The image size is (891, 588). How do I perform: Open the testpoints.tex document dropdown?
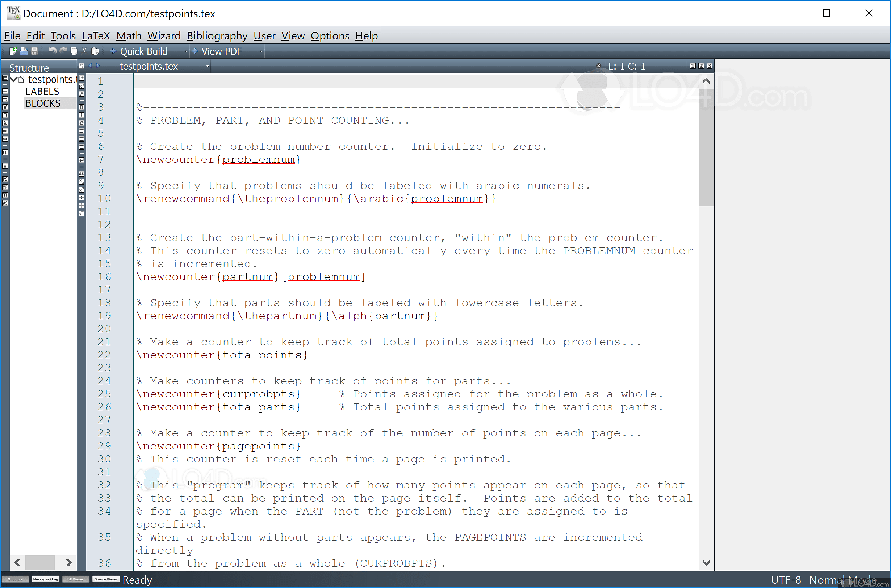[x=208, y=66]
